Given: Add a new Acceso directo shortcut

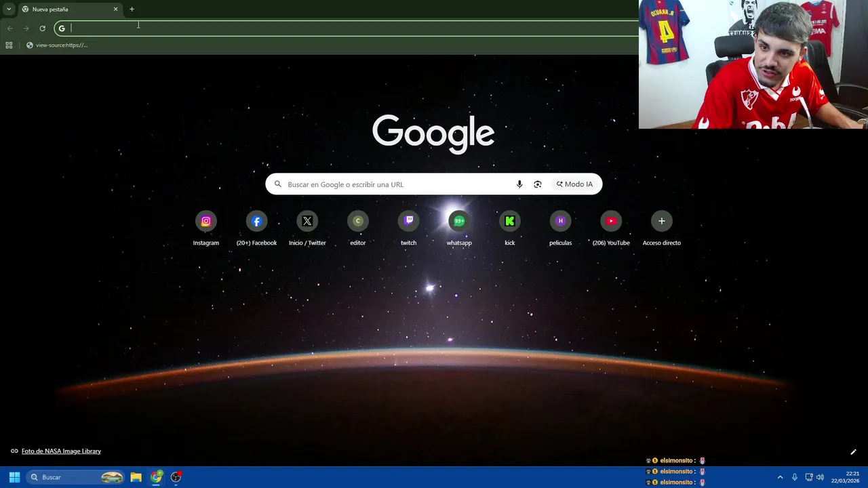Looking at the screenshot, I should point(662,221).
